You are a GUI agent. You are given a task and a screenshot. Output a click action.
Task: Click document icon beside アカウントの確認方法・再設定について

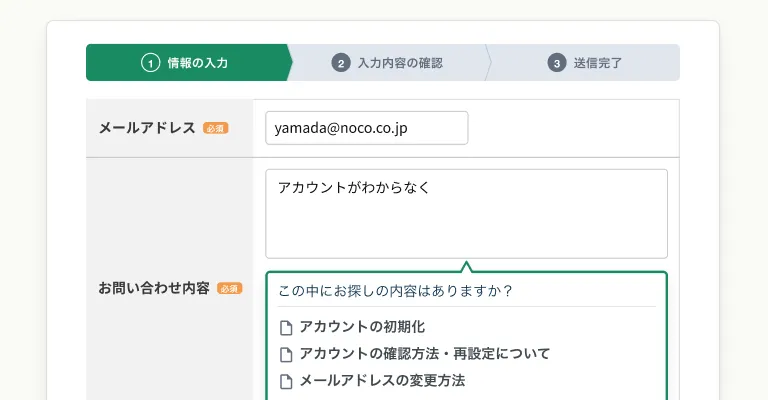286,354
